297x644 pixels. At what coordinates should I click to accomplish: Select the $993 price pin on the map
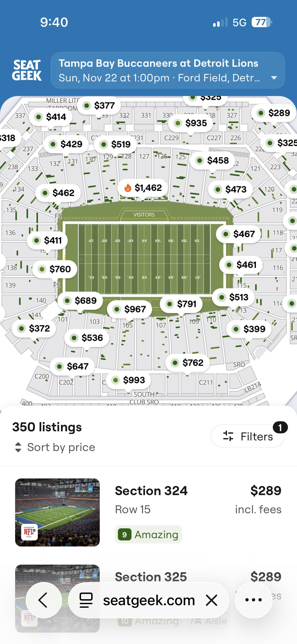point(128,380)
